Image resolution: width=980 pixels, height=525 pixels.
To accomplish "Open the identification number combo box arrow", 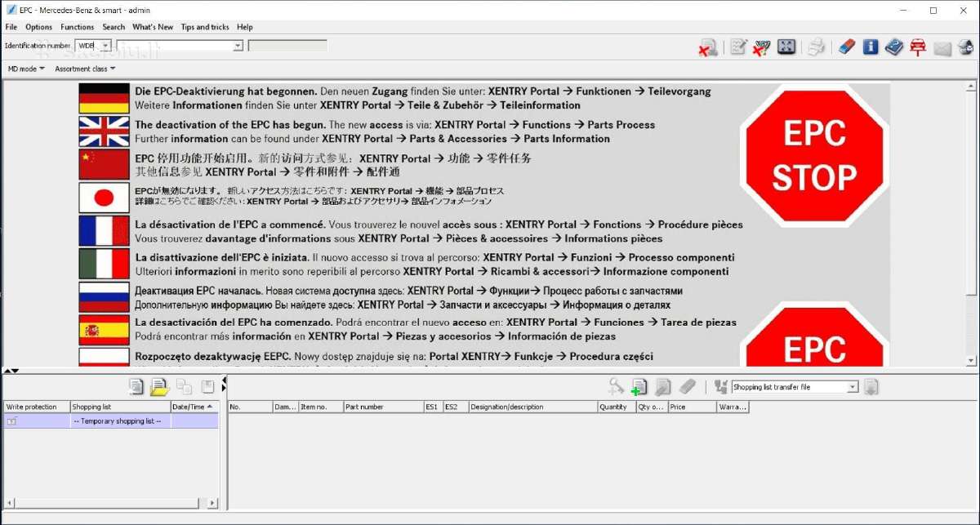I will [238, 46].
